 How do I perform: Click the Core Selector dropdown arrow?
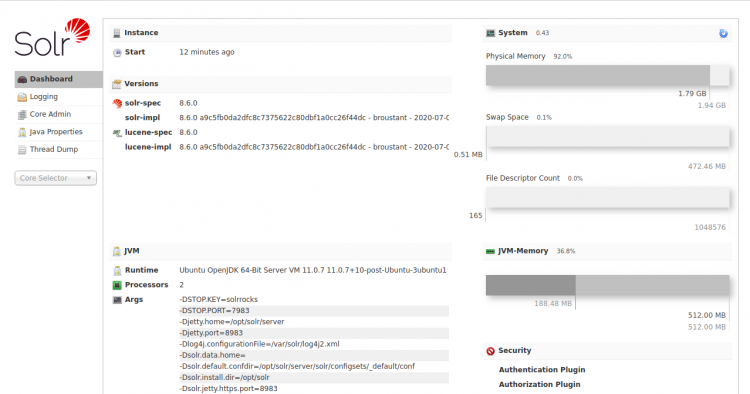[x=89, y=178]
